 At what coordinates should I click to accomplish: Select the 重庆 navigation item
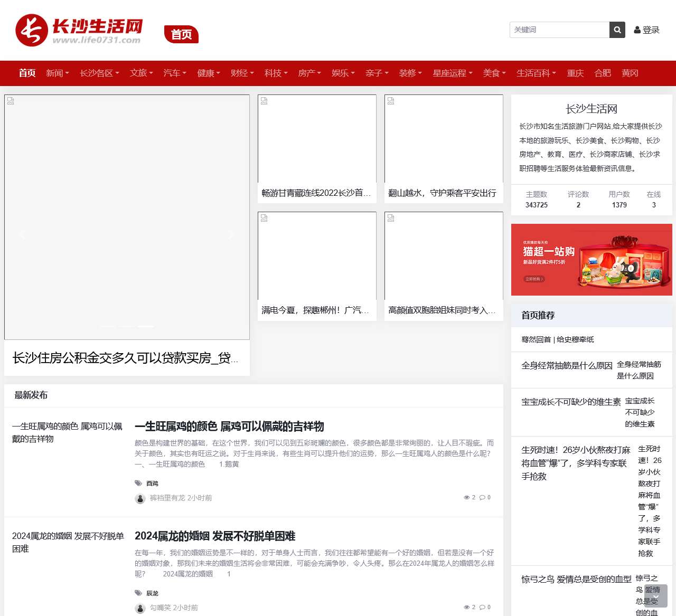point(575,73)
